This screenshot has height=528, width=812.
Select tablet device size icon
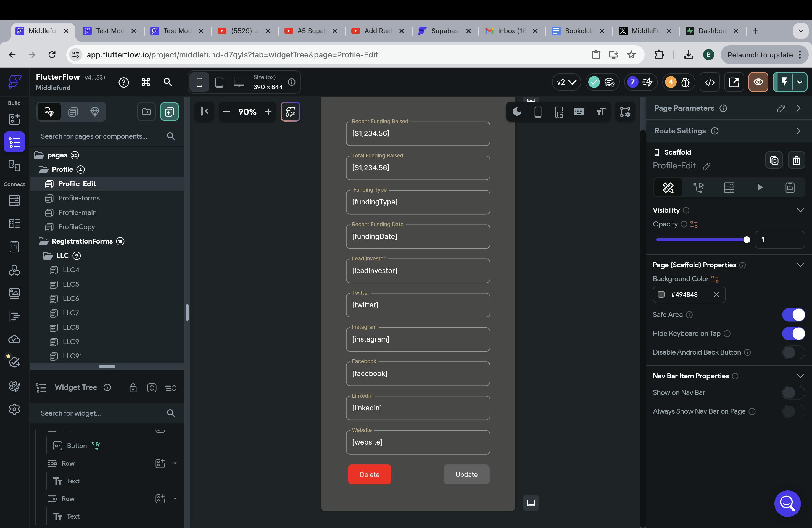[x=219, y=82]
